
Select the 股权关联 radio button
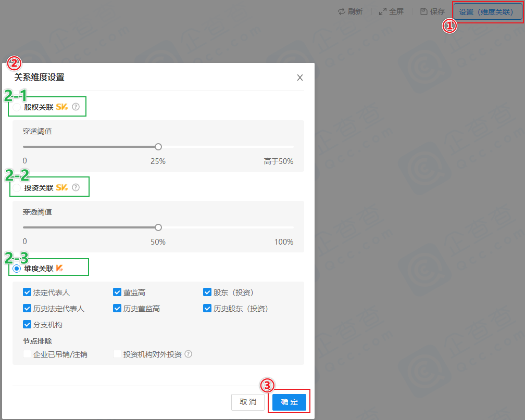coord(17,107)
